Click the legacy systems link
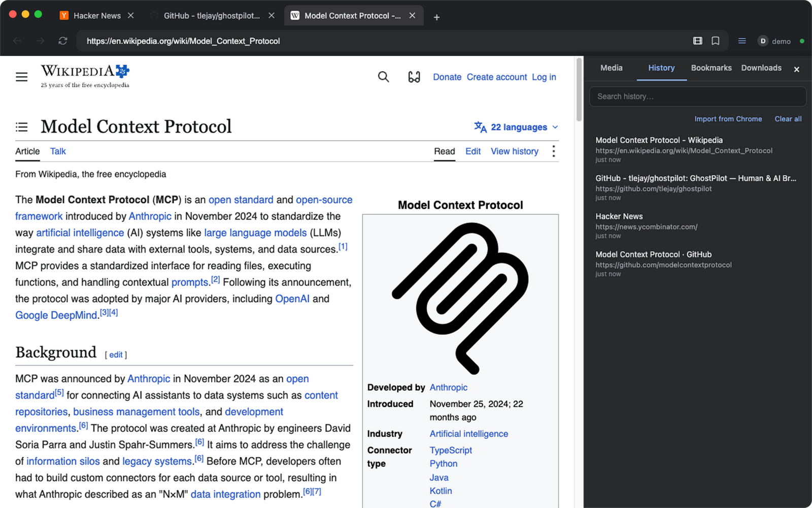Viewport: 812px width, 508px height. (157, 461)
